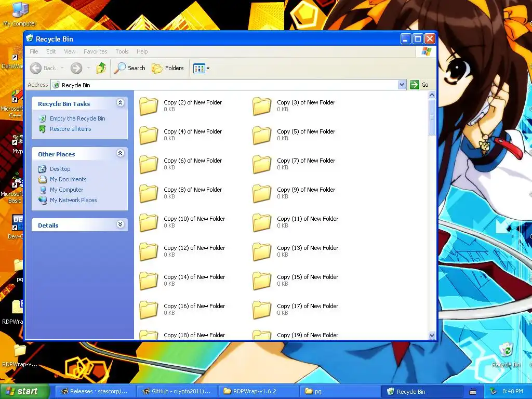Select Copy (3) of New Folder icon

[262, 106]
